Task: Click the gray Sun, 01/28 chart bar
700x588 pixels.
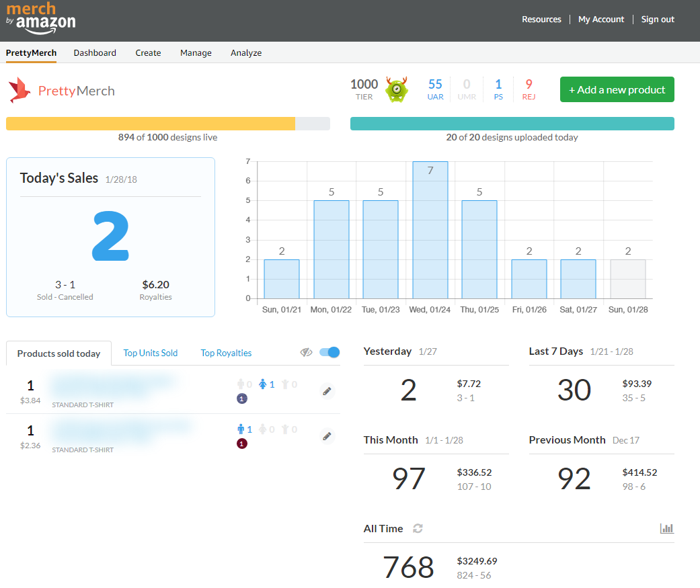Action: coord(627,279)
